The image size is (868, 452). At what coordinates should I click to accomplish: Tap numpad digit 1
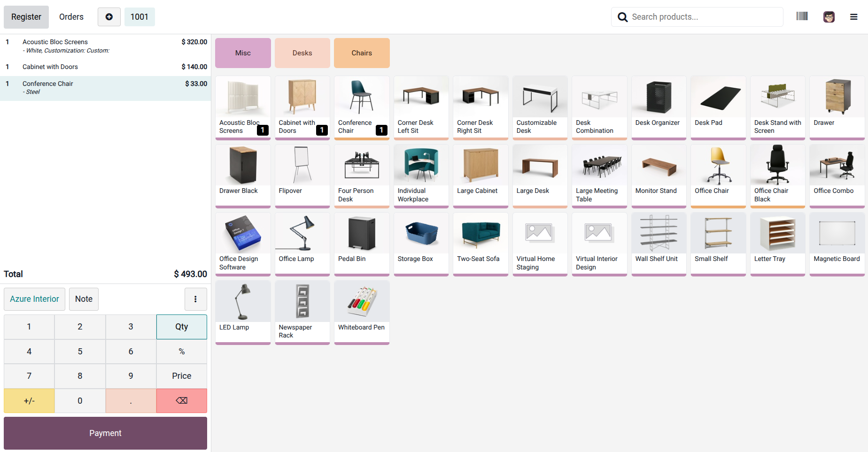tap(29, 327)
